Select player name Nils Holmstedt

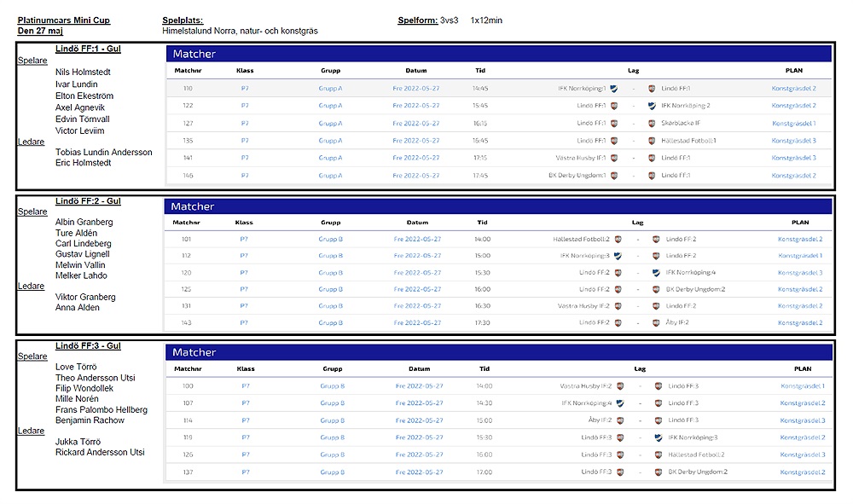(x=83, y=72)
